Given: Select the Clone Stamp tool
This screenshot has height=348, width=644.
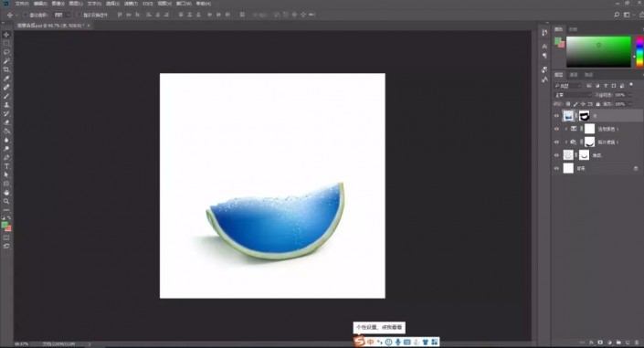Looking at the screenshot, I should (6, 105).
